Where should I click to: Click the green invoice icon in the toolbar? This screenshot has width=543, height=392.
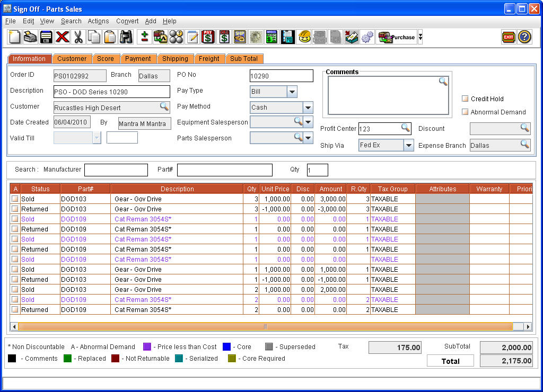[x=272, y=37]
